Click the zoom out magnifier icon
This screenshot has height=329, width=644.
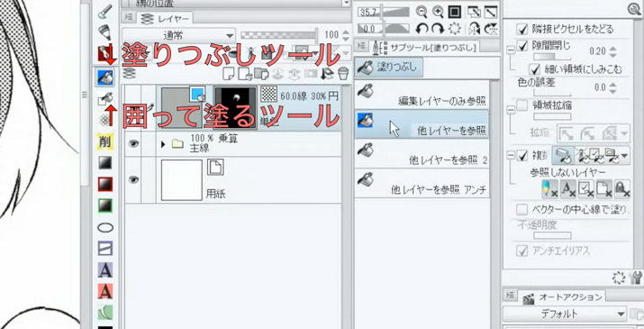point(422,12)
